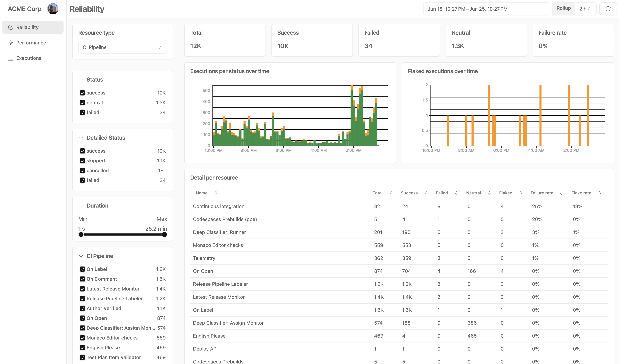Open the Resource type CI Pipeline dropdown
619x364 pixels.
[122, 47]
